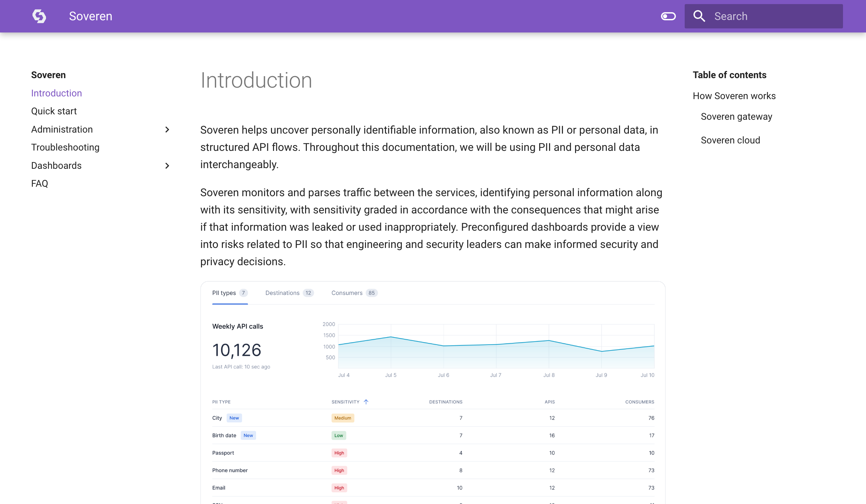Click the High badge in Passport row

[x=339, y=453]
